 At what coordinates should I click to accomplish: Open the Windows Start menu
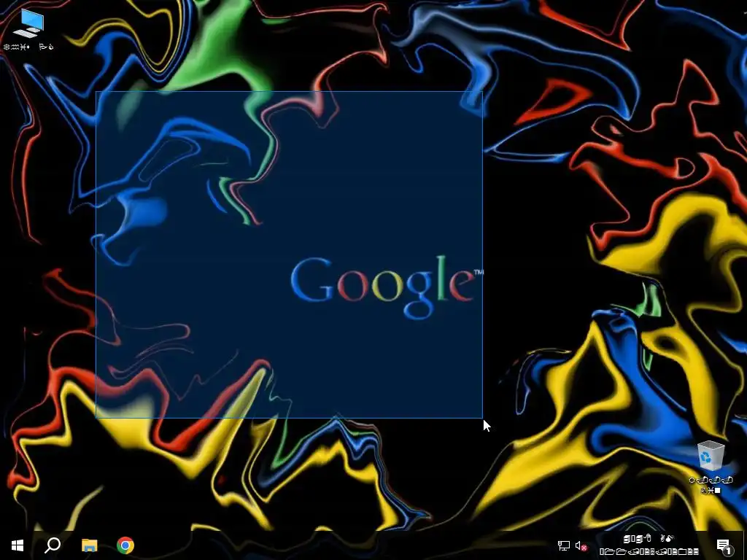(18, 545)
